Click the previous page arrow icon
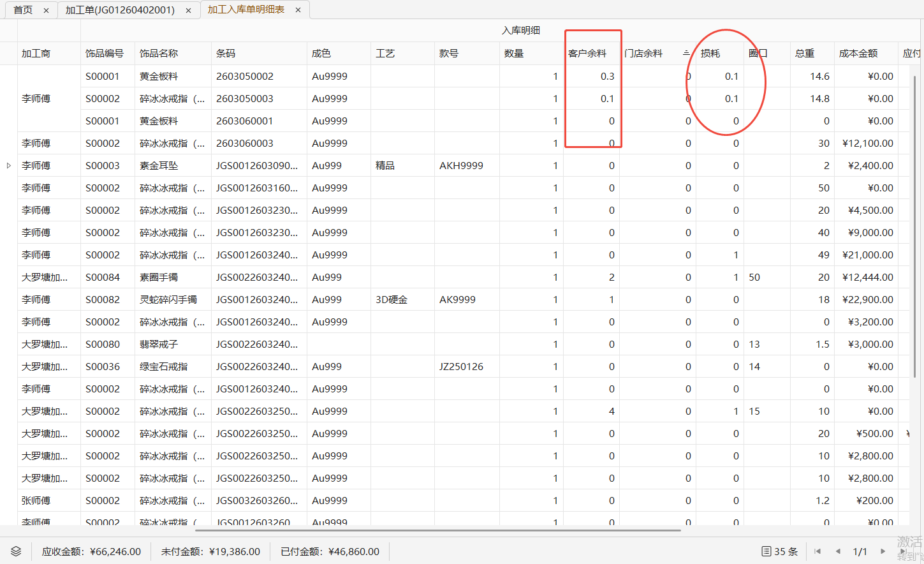The height and width of the screenshot is (564, 924). (x=839, y=551)
